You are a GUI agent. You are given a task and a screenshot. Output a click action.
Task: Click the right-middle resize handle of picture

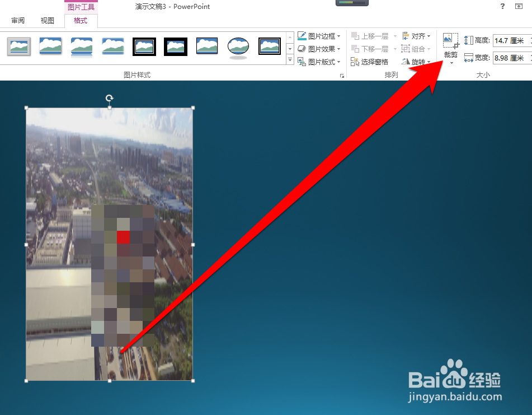tap(193, 245)
